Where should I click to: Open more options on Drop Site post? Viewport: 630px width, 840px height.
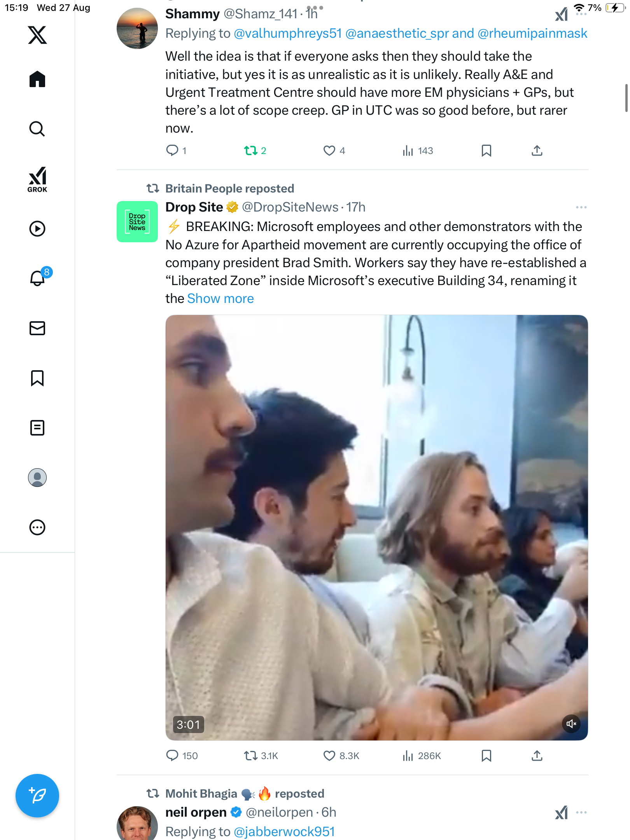coord(581,207)
